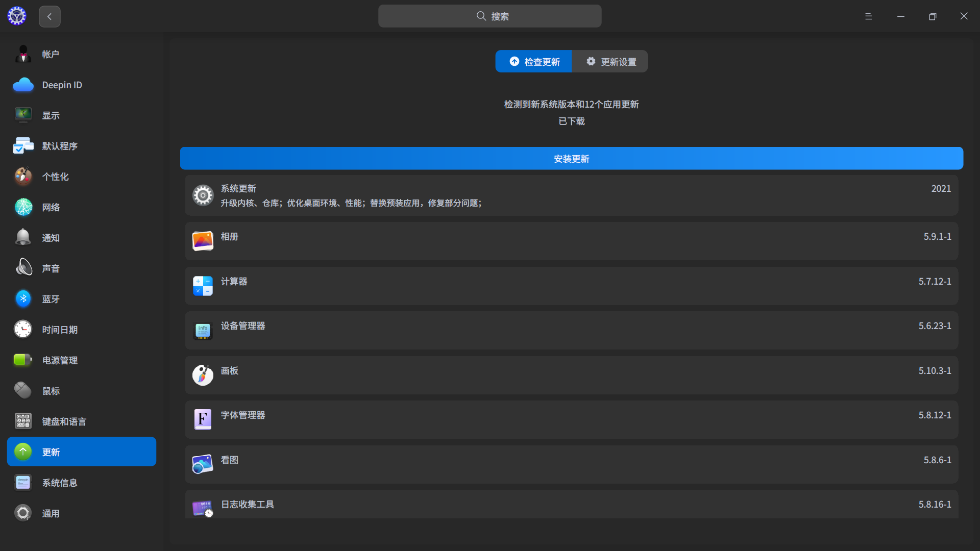The height and width of the screenshot is (551, 980).
Task: Click the back arrow button
Action: pyautogui.click(x=49, y=16)
